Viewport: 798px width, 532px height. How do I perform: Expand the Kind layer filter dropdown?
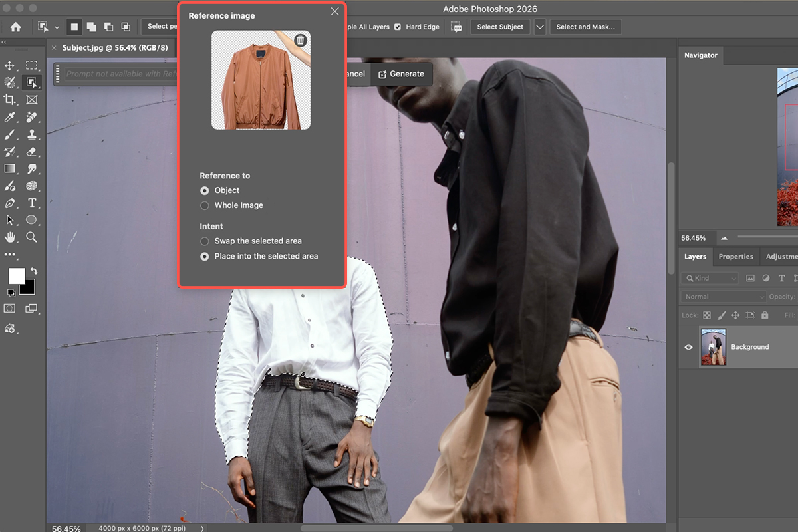(x=711, y=278)
